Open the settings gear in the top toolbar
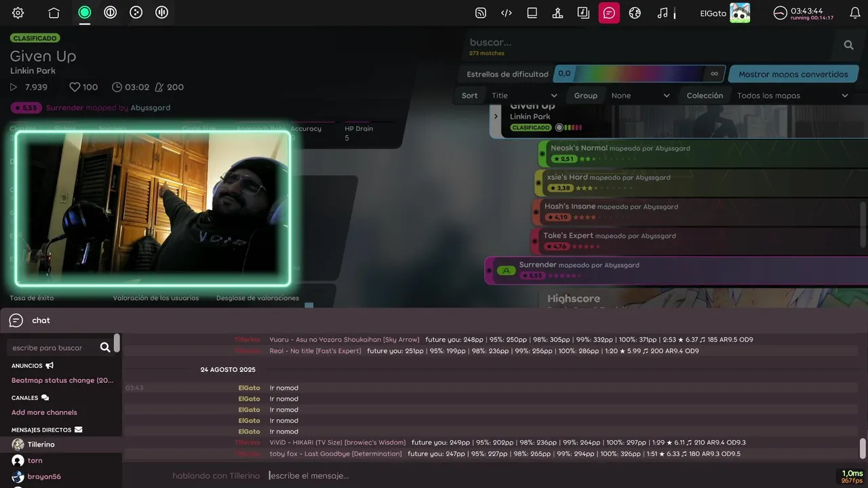868x488 pixels. (18, 13)
